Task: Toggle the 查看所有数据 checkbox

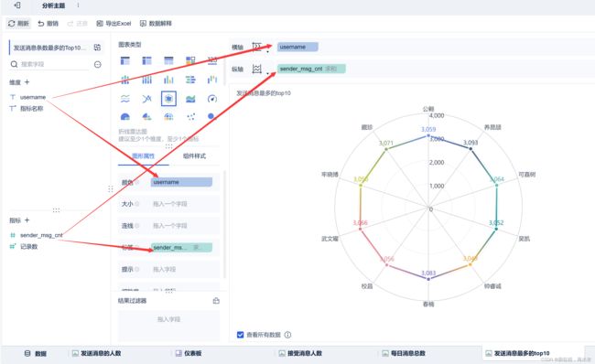Action: click(240, 335)
